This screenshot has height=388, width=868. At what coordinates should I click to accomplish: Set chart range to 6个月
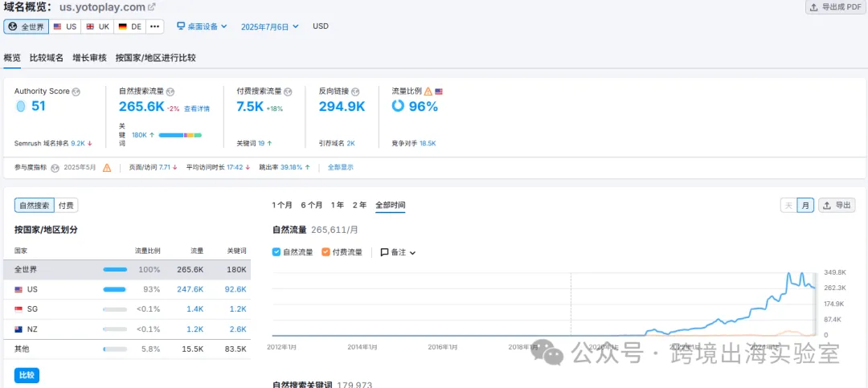click(312, 205)
